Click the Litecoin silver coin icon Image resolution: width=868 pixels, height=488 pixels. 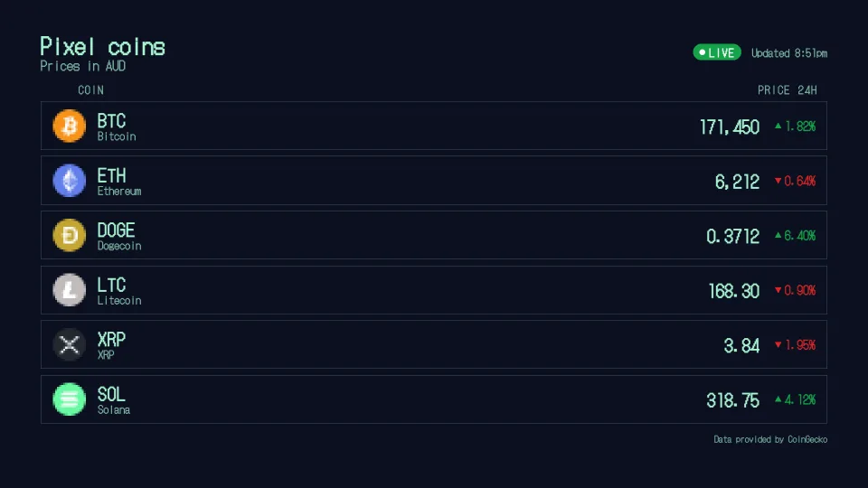click(70, 290)
